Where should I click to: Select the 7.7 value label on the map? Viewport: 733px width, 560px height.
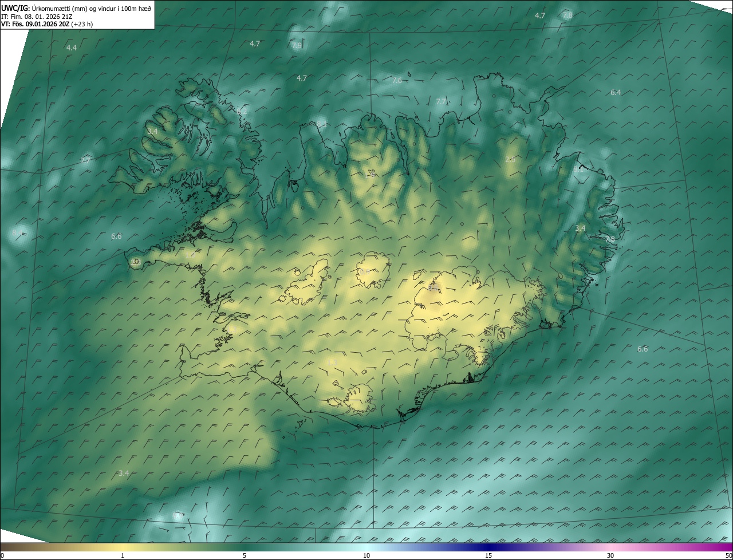[440, 102]
